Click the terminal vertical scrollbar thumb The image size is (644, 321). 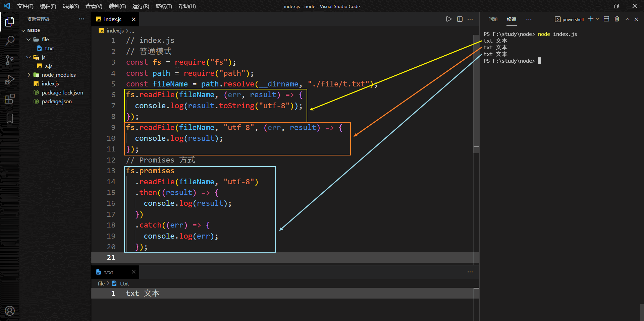pyautogui.click(x=642, y=312)
